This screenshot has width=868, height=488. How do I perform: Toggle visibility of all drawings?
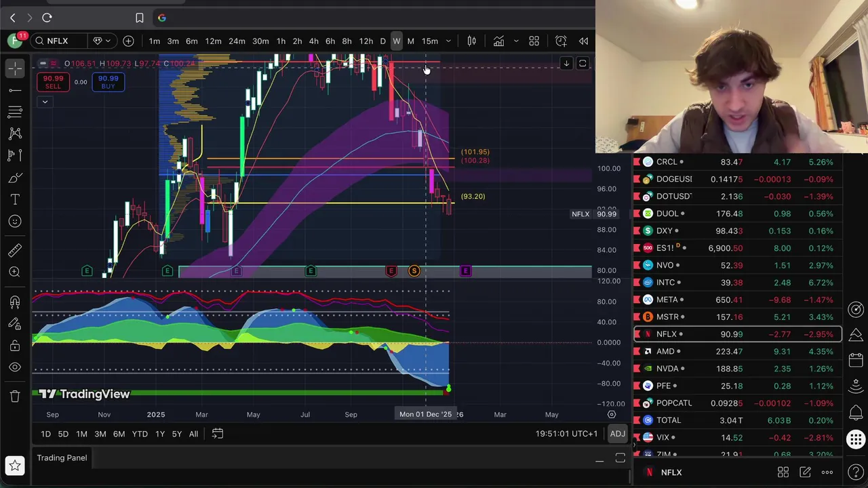[x=15, y=367]
